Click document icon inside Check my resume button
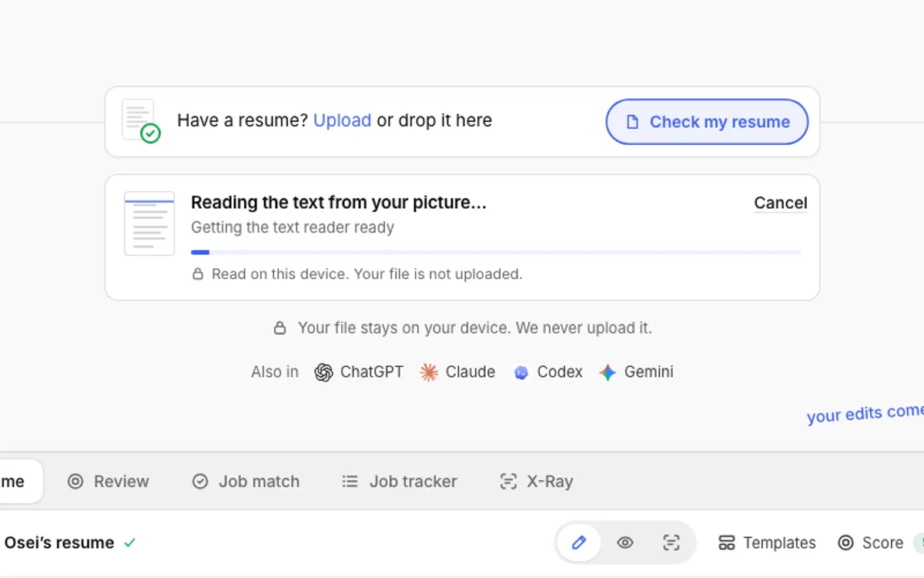Image resolution: width=924 pixels, height=578 pixels. click(632, 122)
